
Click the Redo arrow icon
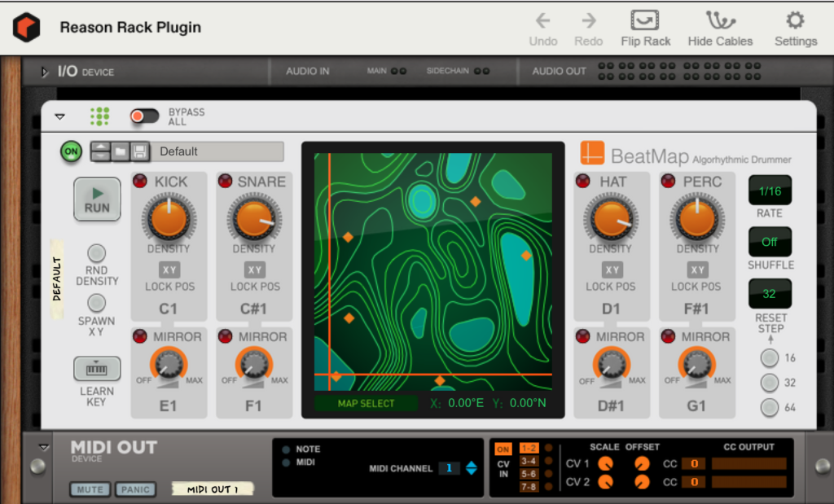tap(588, 20)
